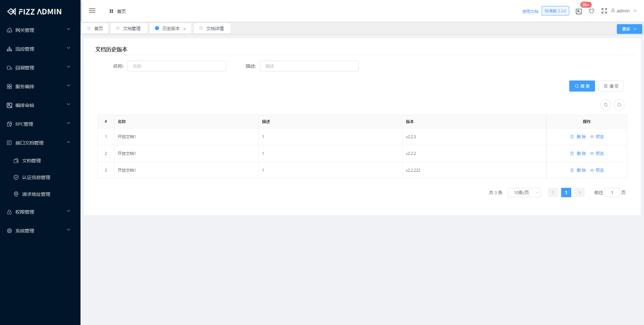Click the hamburger menu to collapse sidebar
Viewport: 644px width, 325px height.
click(x=92, y=11)
